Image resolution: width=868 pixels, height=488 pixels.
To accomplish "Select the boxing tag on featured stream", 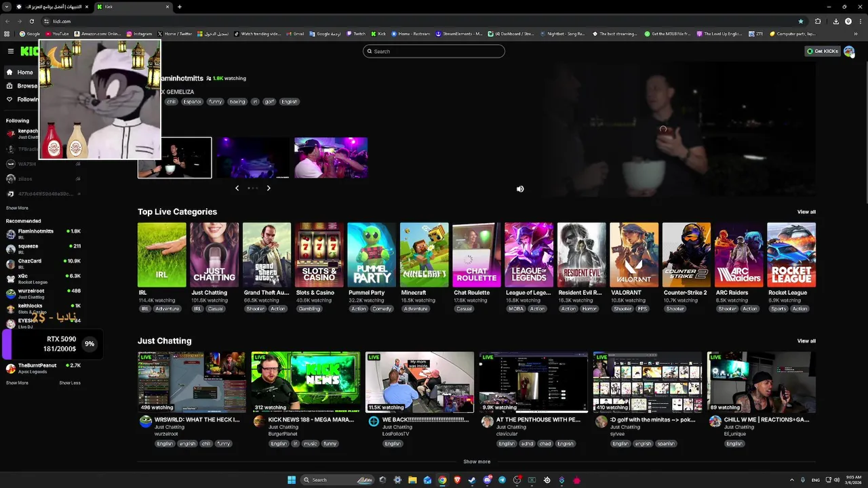I will pos(237,102).
